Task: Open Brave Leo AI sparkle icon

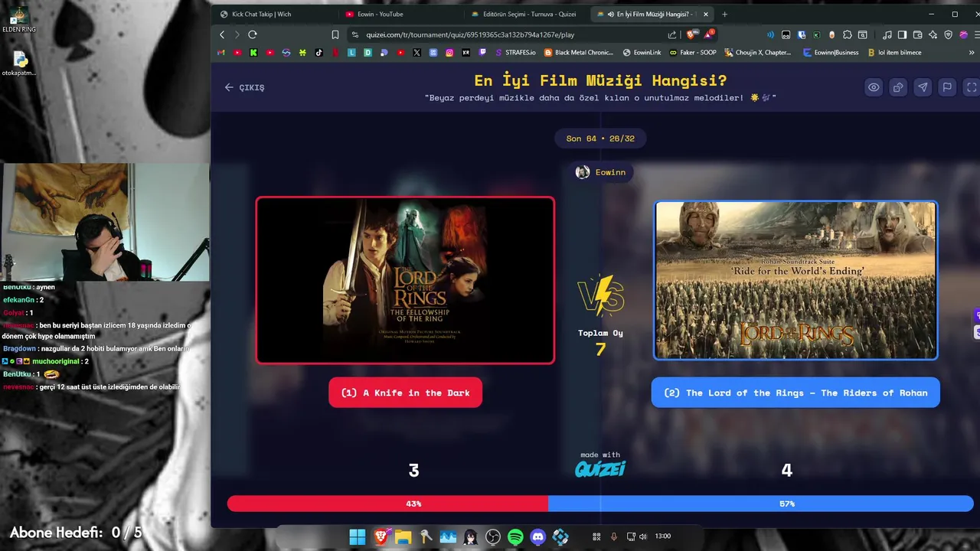Action: tap(933, 34)
